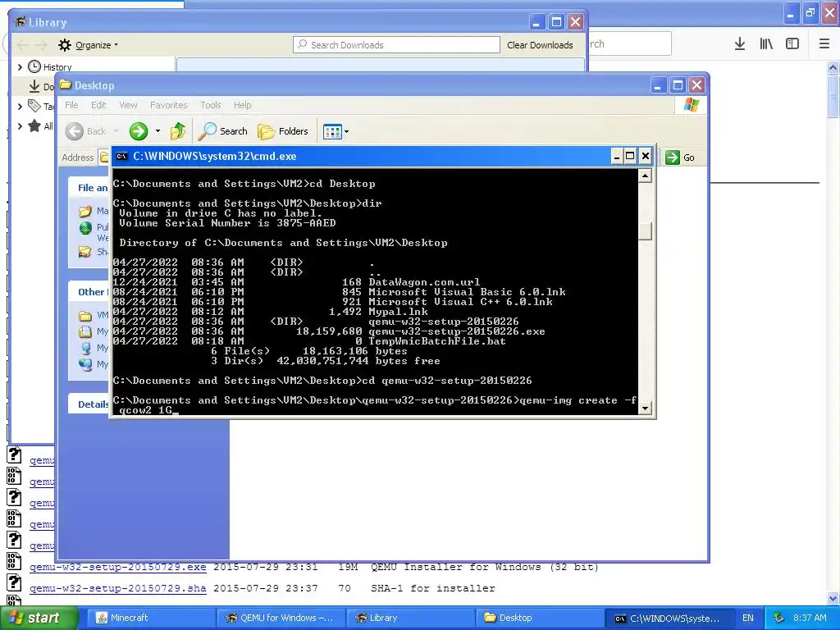This screenshot has height=630, width=840.
Task: Open the Help menu in Desktop window
Action: point(242,105)
